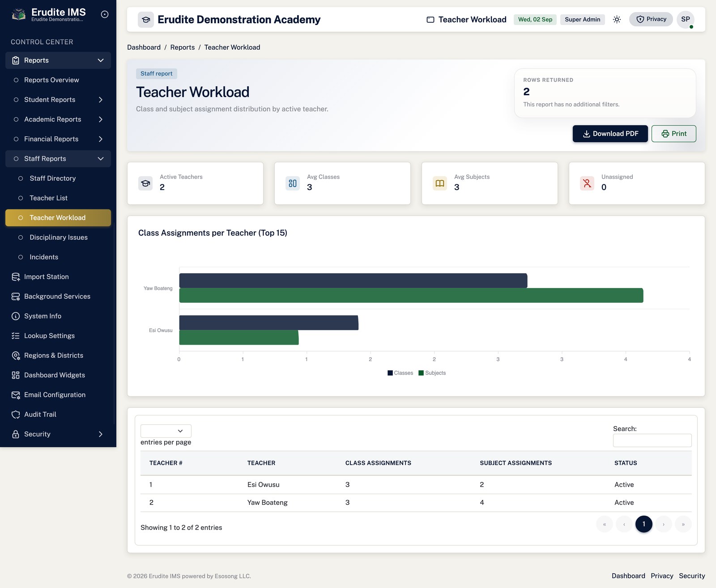Click Import Station database icon
This screenshot has height=588, width=716.
pos(16,277)
